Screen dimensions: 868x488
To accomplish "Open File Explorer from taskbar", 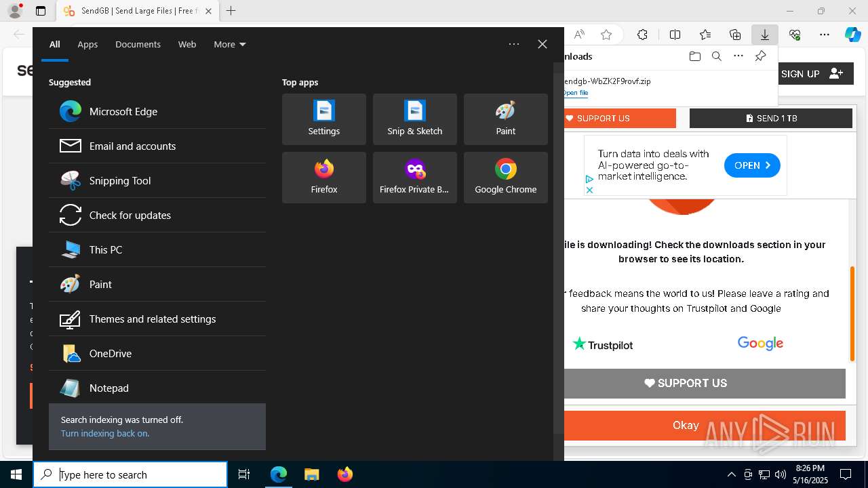I will coord(311,474).
